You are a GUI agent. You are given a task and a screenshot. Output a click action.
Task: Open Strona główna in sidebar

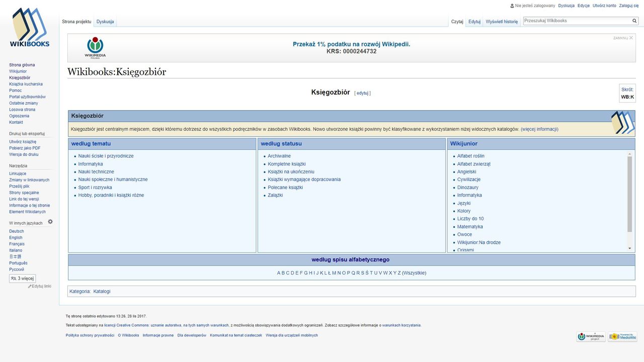coord(22,65)
